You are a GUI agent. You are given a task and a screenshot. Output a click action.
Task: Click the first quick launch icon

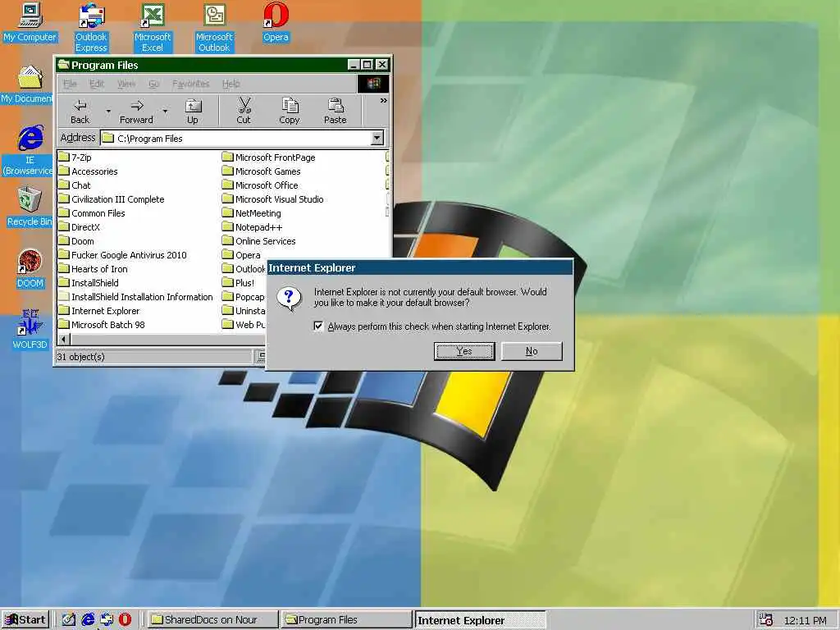click(69, 620)
